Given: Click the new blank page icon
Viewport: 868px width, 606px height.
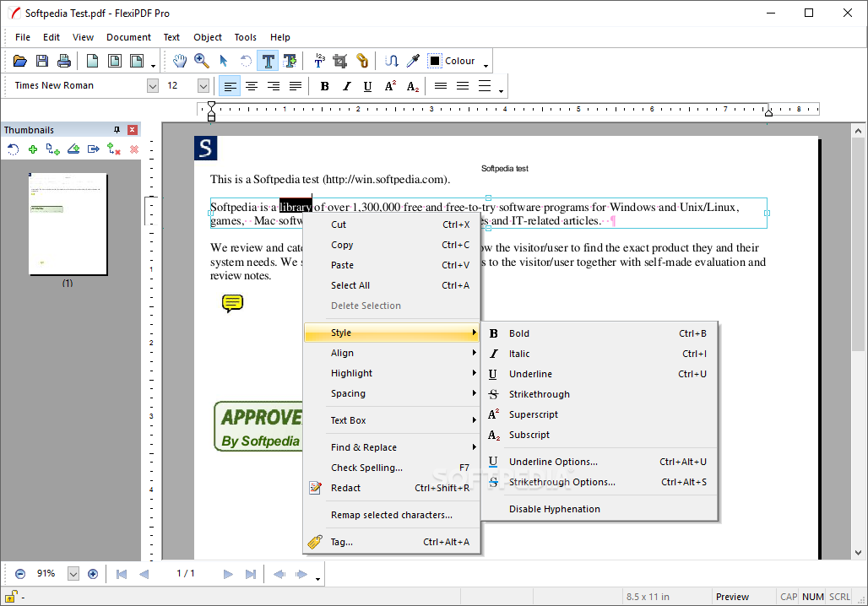Looking at the screenshot, I should pos(92,61).
